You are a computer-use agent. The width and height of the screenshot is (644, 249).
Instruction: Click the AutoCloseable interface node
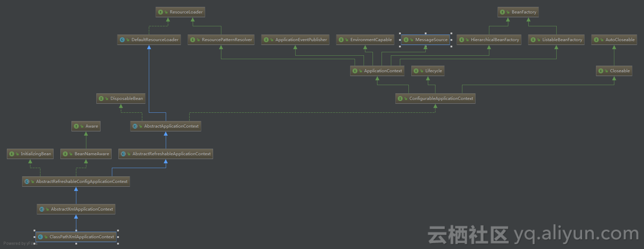(614, 40)
